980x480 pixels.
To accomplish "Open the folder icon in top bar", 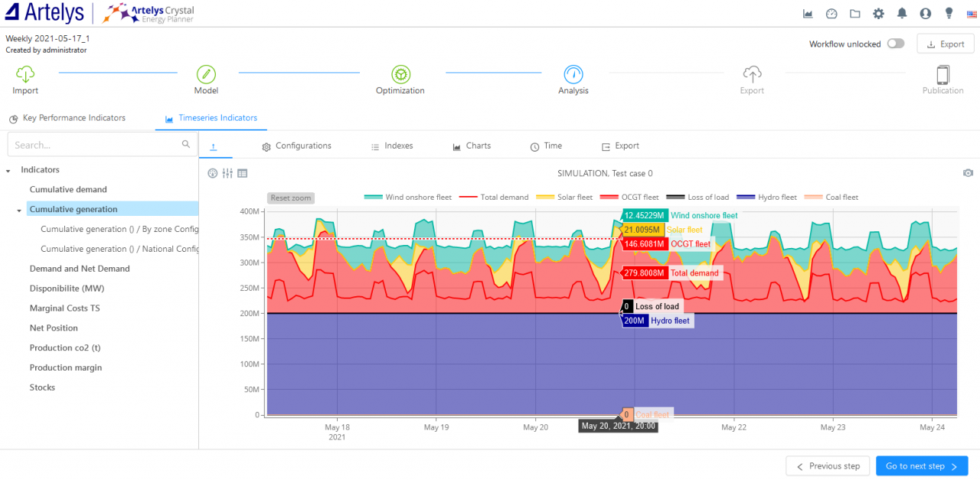I will pos(854,14).
